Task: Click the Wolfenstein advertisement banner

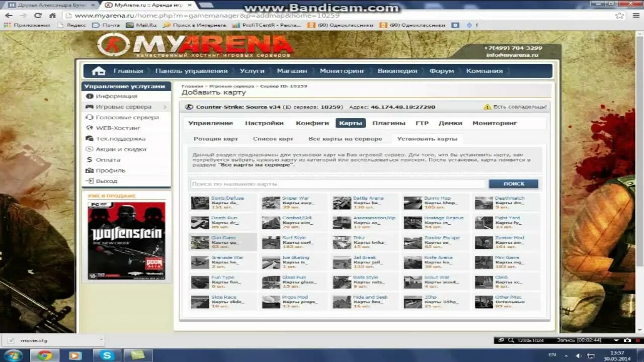Action: pyautogui.click(x=126, y=240)
